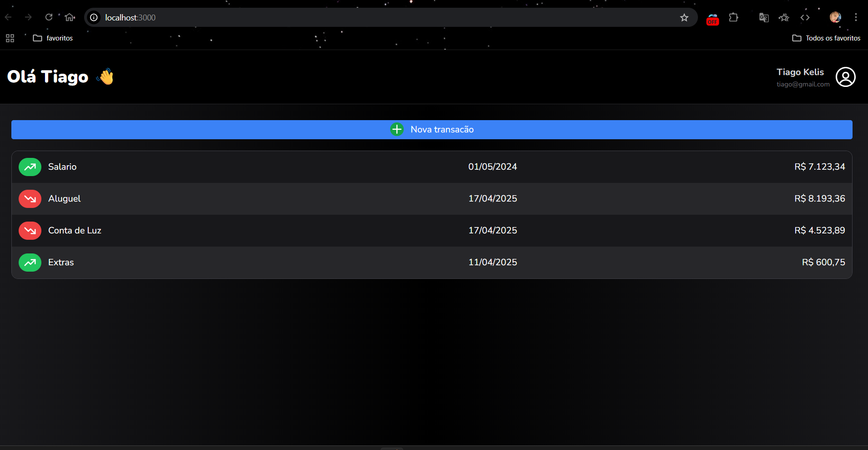Click the Nova transacão button
Screen dimensions: 868x450
(x=432, y=130)
